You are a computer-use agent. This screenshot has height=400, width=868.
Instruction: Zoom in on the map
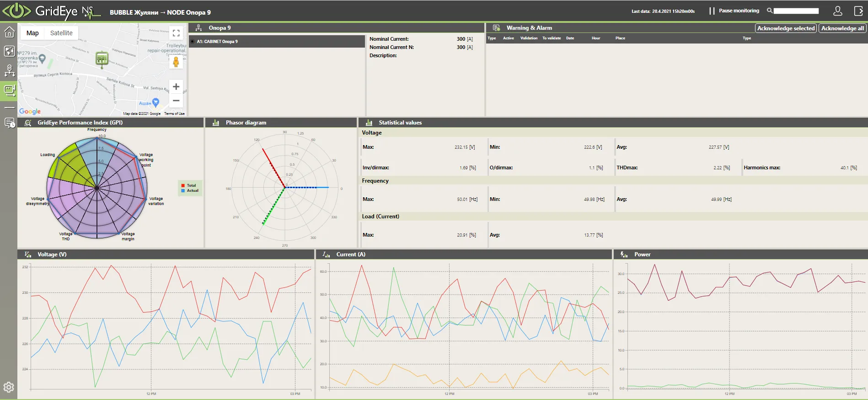[x=176, y=86]
